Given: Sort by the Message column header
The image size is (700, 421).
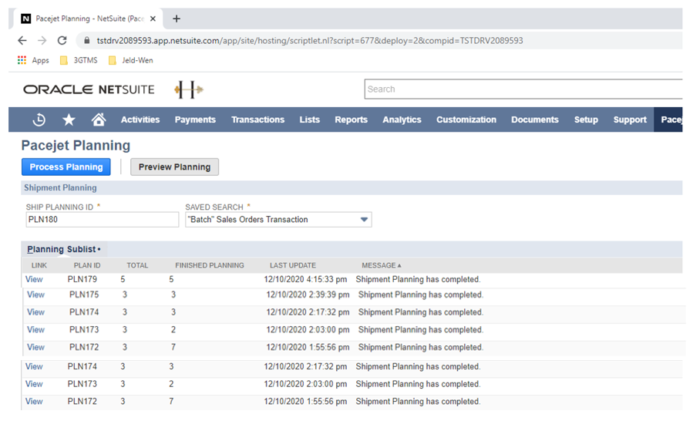Looking at the screenshot, I should 381,266.
